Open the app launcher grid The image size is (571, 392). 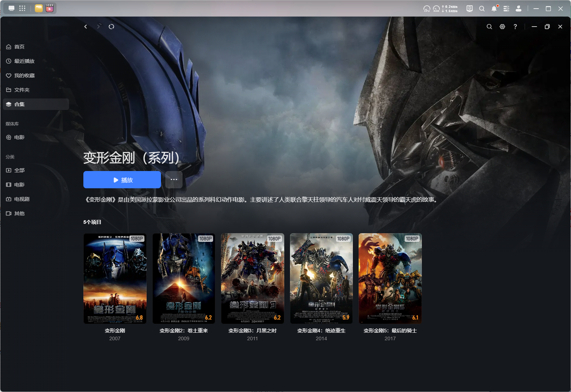coord(22,8)
